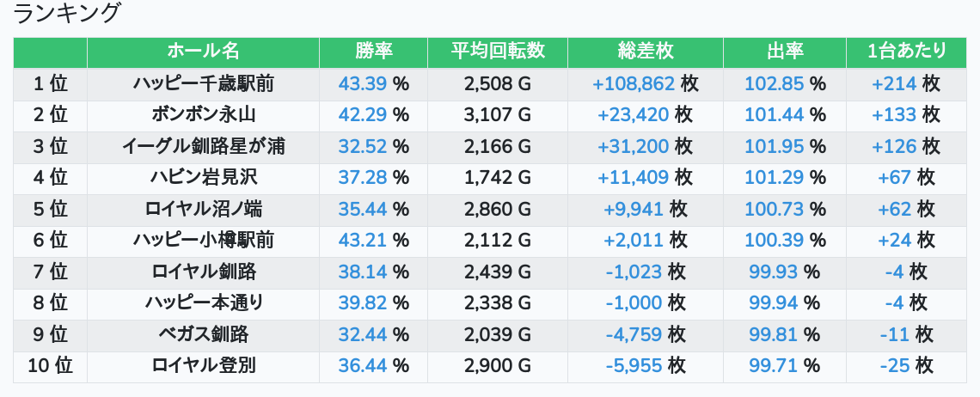Image resolution: width=980 pixels, height=397 pixels.
Task: Click ロイヤル釧路 hall name
Action: pos(203,272)
